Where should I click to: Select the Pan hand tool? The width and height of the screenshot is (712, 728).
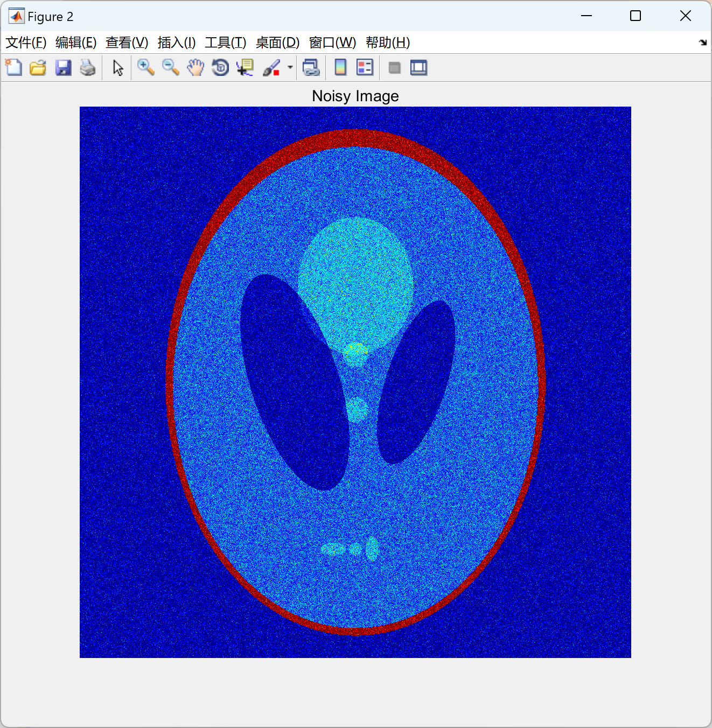196,68
